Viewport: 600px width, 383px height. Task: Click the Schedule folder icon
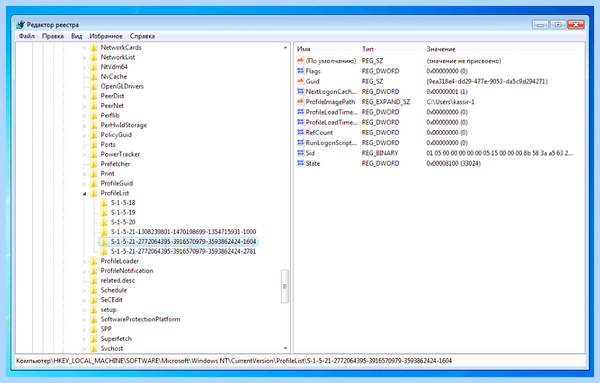click(x=93, y=290)
